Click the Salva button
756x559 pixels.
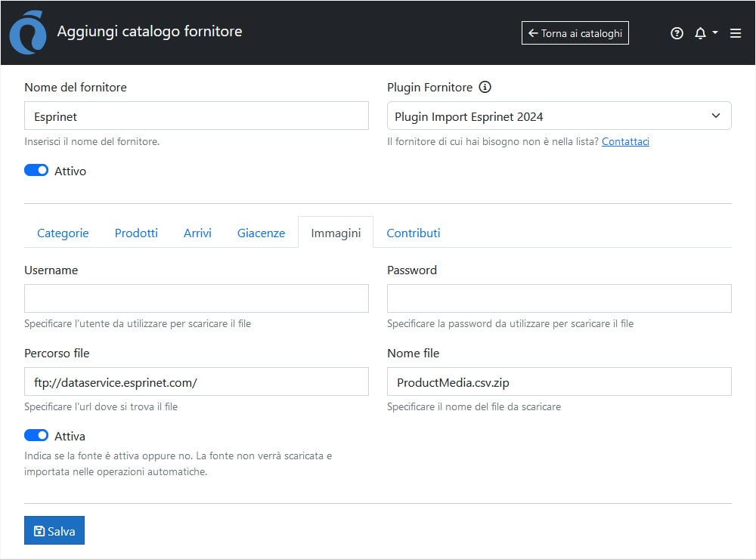pos(54,531)
